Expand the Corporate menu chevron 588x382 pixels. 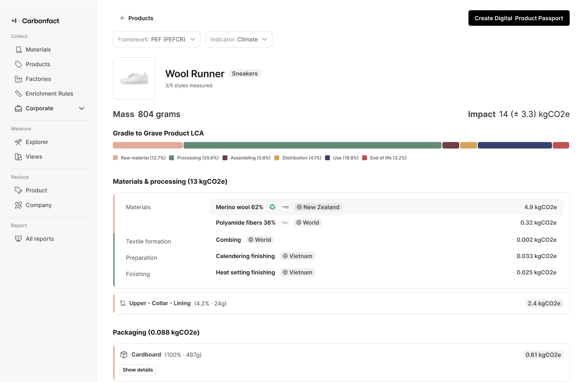(82, 108)
